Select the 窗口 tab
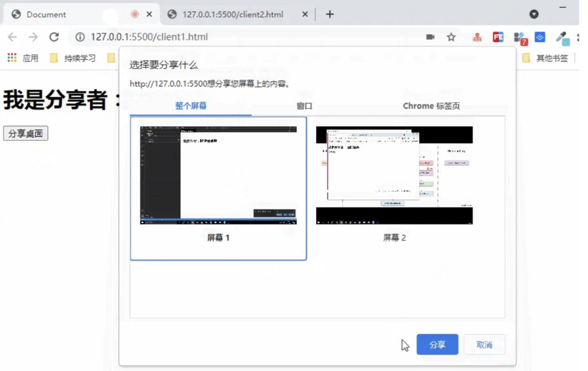Image resolution: width=588 pixels, height=371 pixels. click(304, 106)
